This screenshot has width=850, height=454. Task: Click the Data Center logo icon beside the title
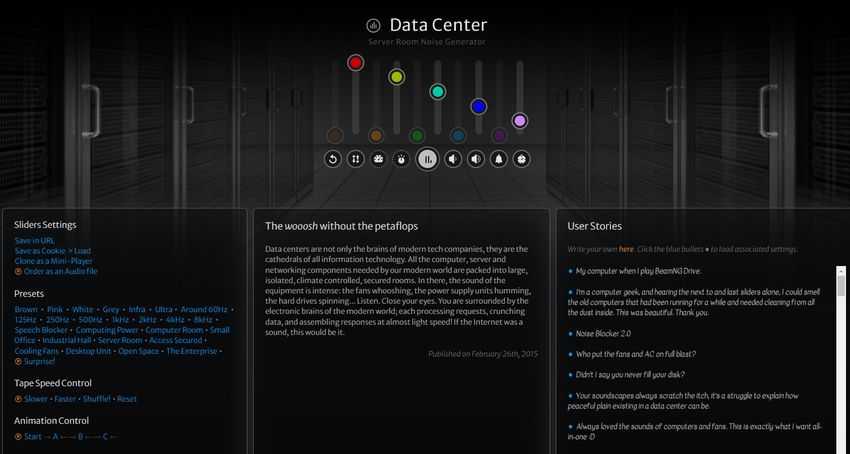click(373, 25)
